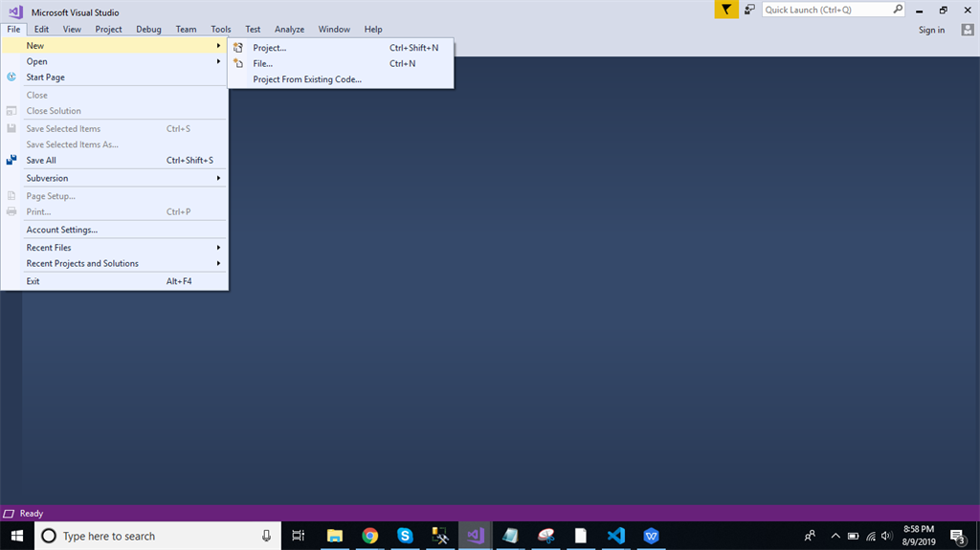Click the Sign in link
This screenshot has width=980, height=550.
tap(931, 30)
